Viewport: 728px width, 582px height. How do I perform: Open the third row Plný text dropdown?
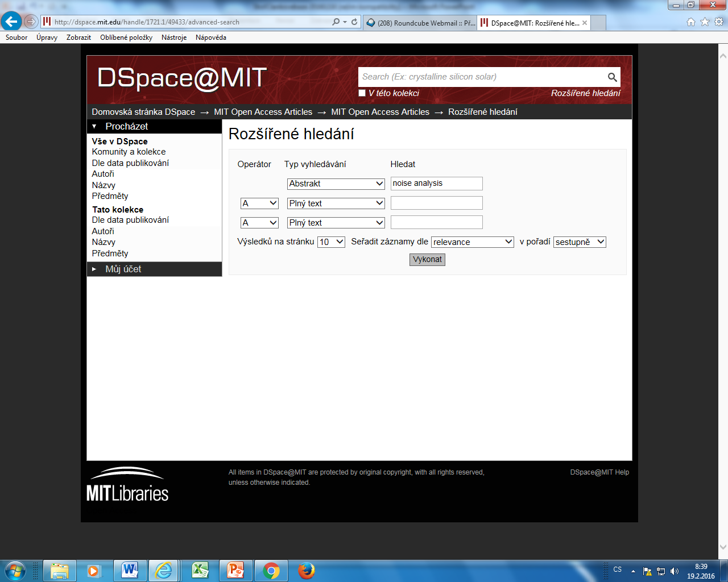[x=336, y=223]
